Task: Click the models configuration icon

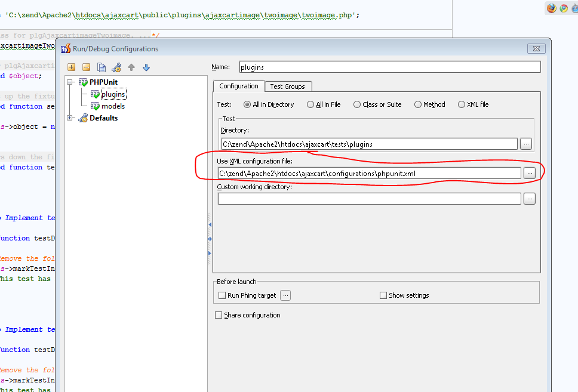Action: click(95, 106)
